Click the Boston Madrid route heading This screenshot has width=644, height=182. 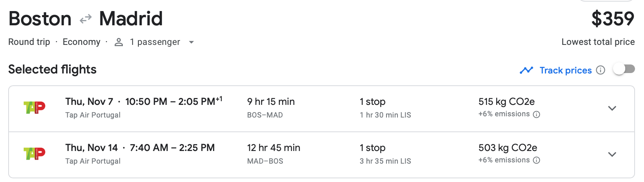click(x=86, y=19)
